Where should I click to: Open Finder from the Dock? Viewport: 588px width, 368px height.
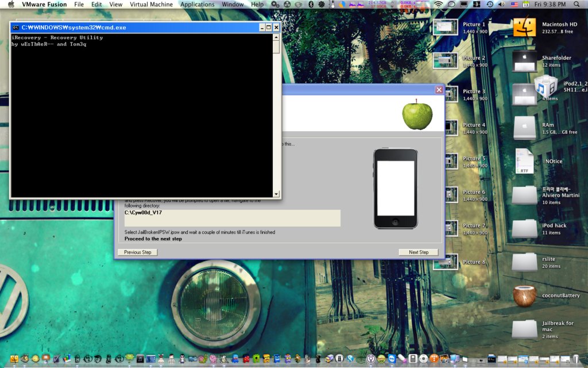[x=14, y=359]
